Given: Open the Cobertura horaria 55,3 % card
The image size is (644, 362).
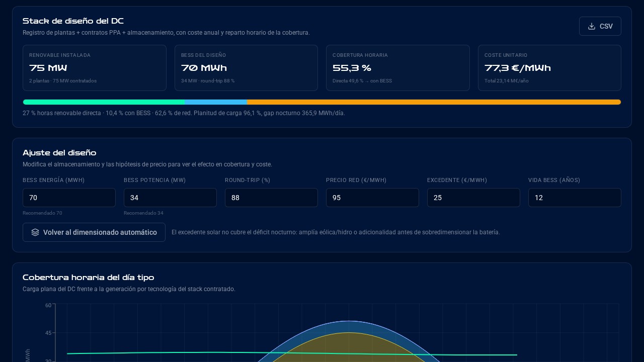Looking at the screenshot, I should pos(398,68).
